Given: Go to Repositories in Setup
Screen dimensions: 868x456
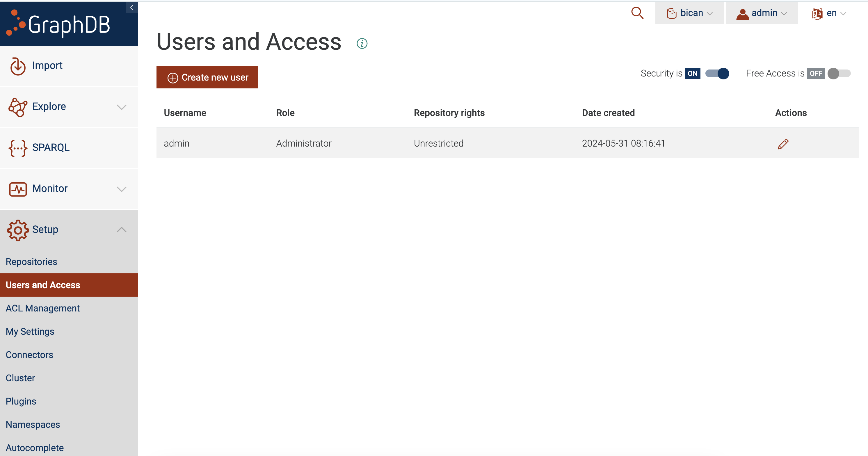Looking at the screenshot, I should pos(69,262).
